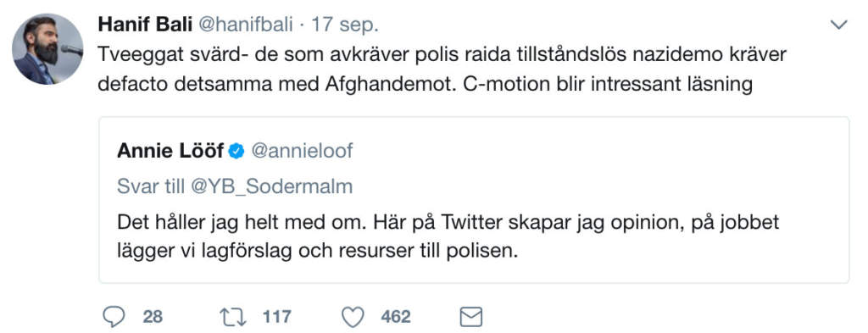Screen dimensions: 868x333
Task: Open Hanif Bali's profile picture
Action: point(48,48)
